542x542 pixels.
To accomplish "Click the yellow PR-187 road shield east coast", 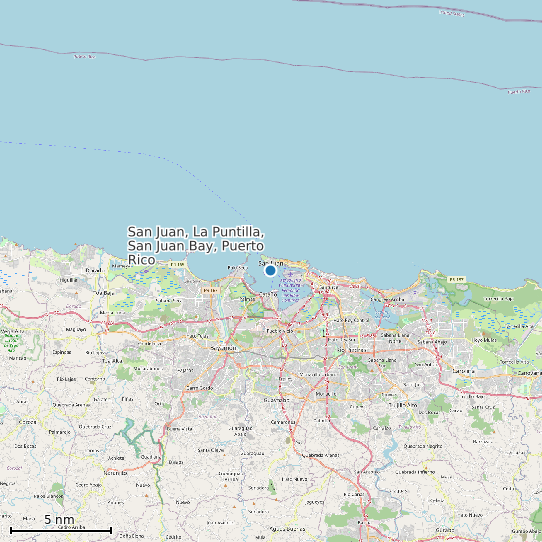I will (x=457, y=279).
